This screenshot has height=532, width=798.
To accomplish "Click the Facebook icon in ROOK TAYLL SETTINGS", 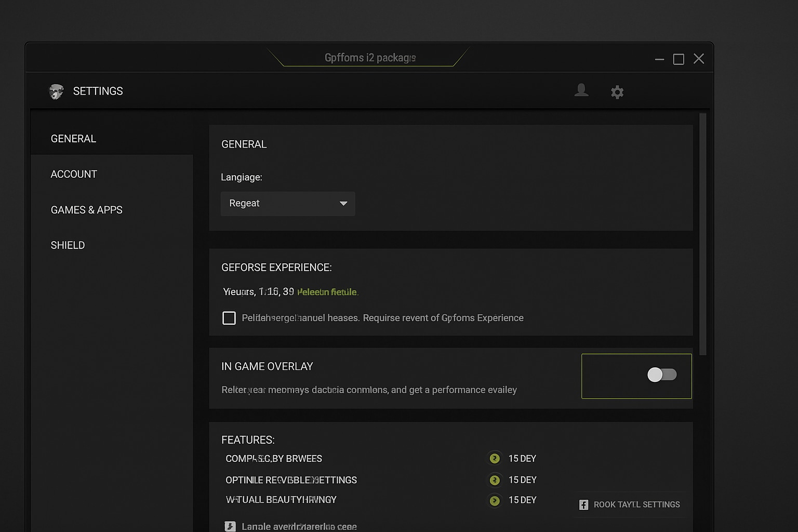I will coord(583,504).
